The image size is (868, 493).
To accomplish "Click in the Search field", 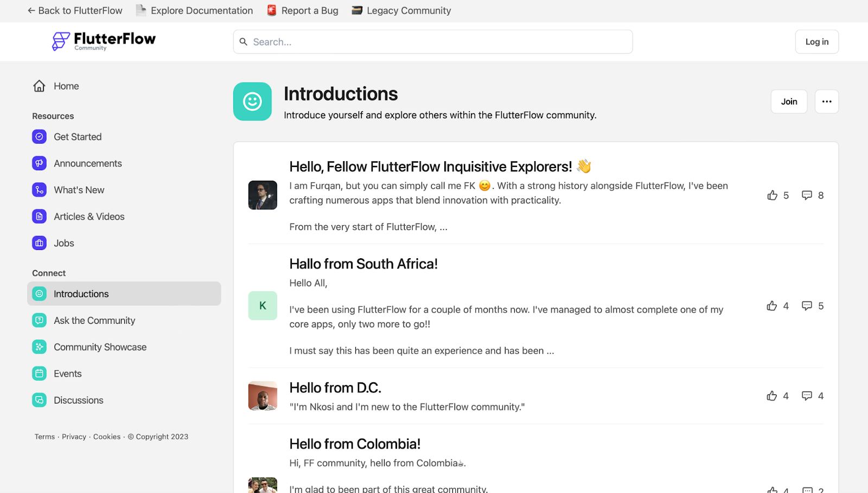I will coord(433,42).
